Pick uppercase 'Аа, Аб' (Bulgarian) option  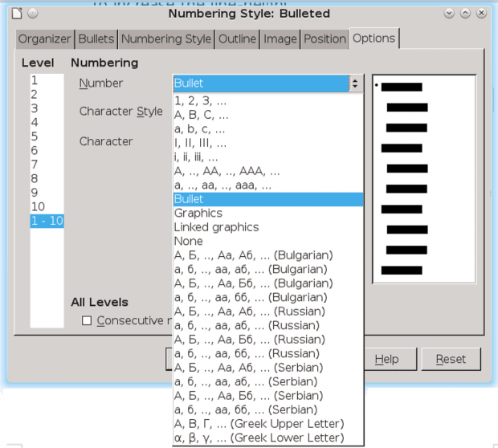click(x=268, y=255)
